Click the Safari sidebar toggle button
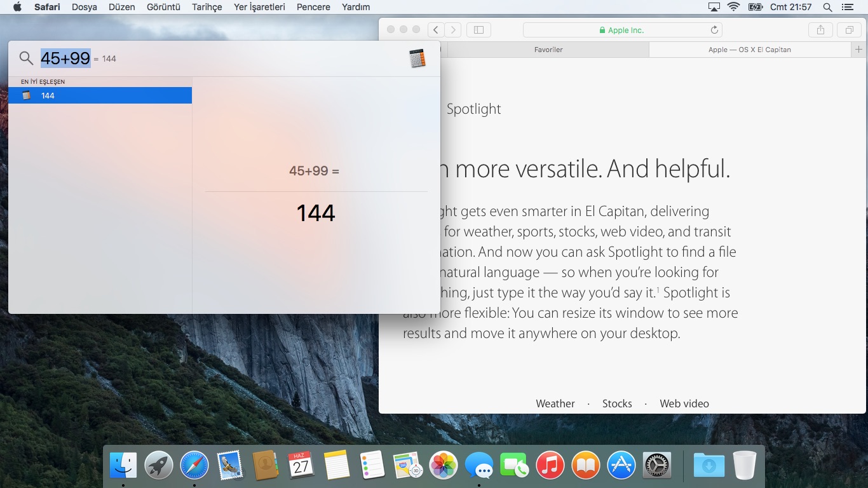The image size is (868, 488). (478, 30)
